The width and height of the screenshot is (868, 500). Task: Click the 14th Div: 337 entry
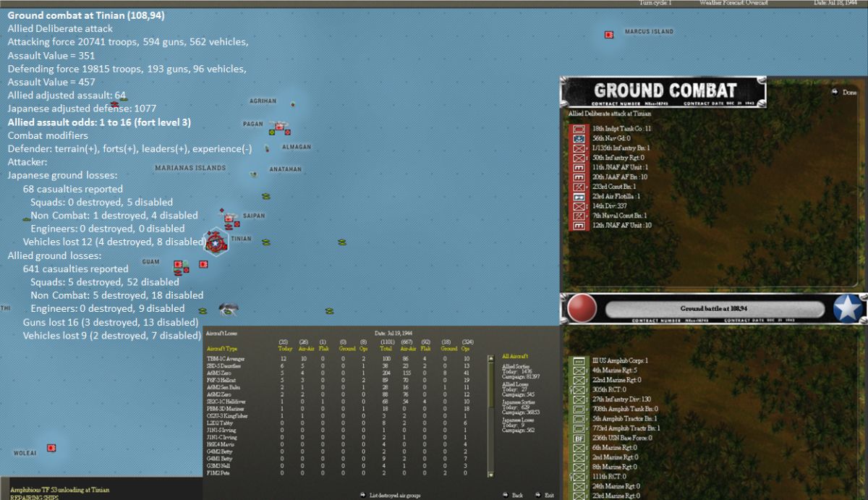pyautogui.click(x=610, y=206)
